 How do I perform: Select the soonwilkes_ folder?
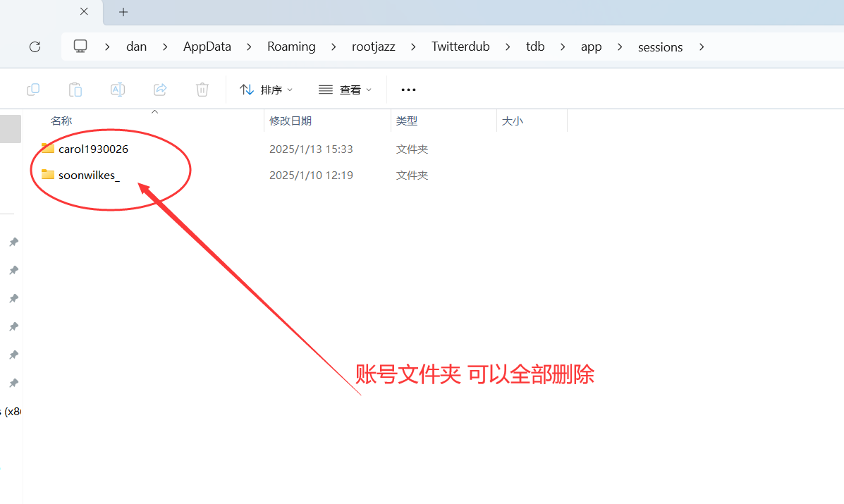pyautogui.click(x=89, y=175)
